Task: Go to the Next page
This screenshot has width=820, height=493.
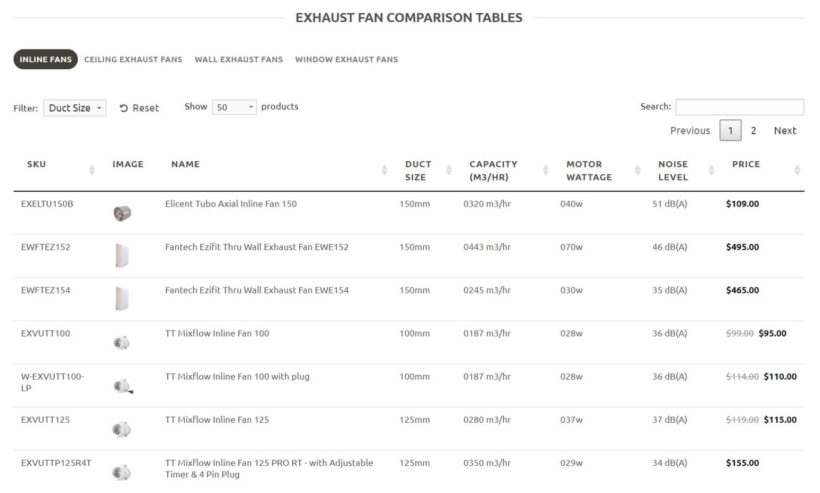Action: point(785,131)
